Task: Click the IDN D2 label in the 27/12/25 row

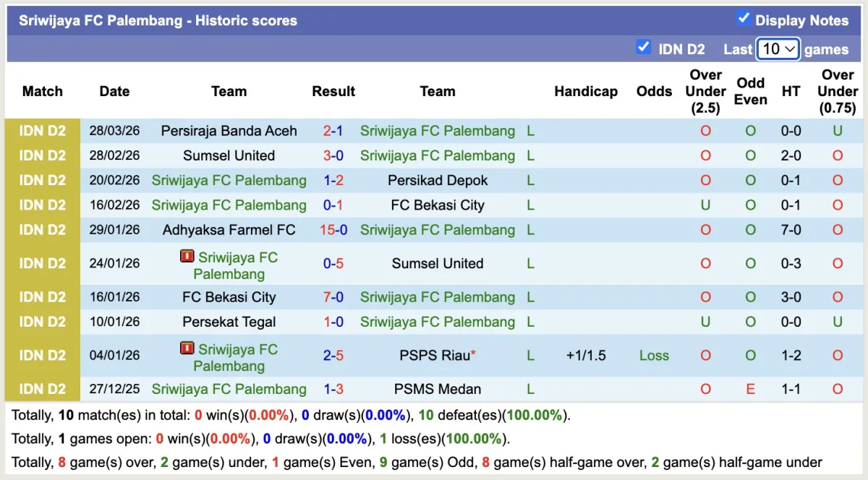Action: (43, 389)
